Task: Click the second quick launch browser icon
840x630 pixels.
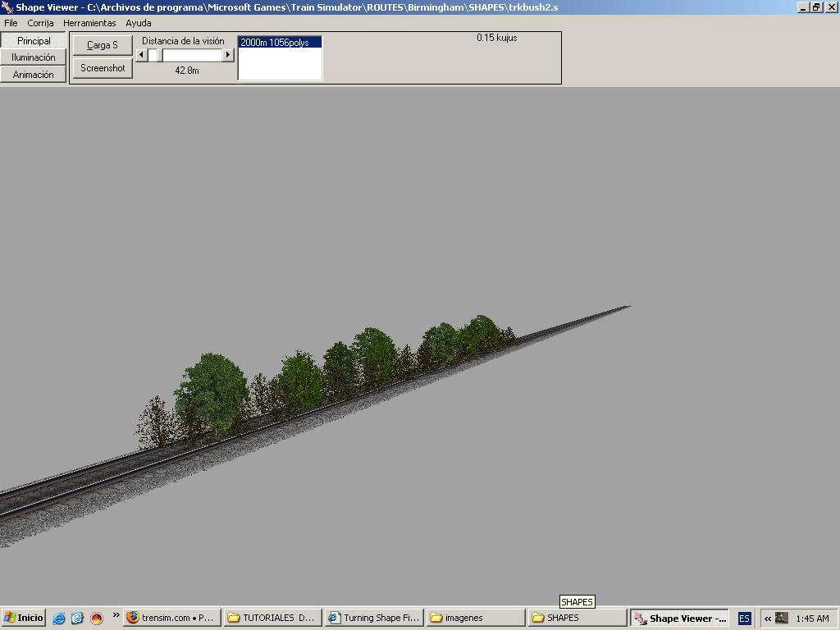Action: [x=77, y=618]
